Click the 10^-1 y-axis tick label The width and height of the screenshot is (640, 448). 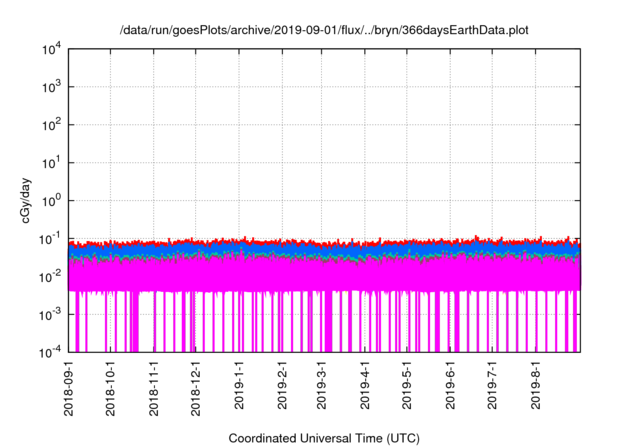(x=50, y=239)
